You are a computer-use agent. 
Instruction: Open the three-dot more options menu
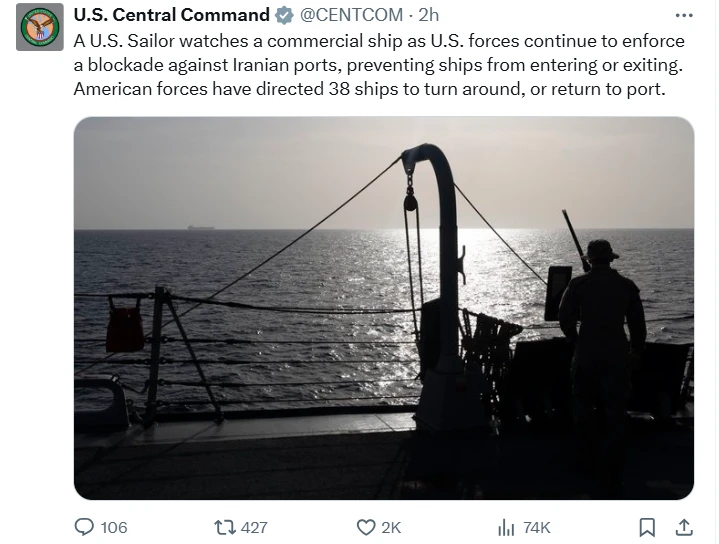(684, 15)
